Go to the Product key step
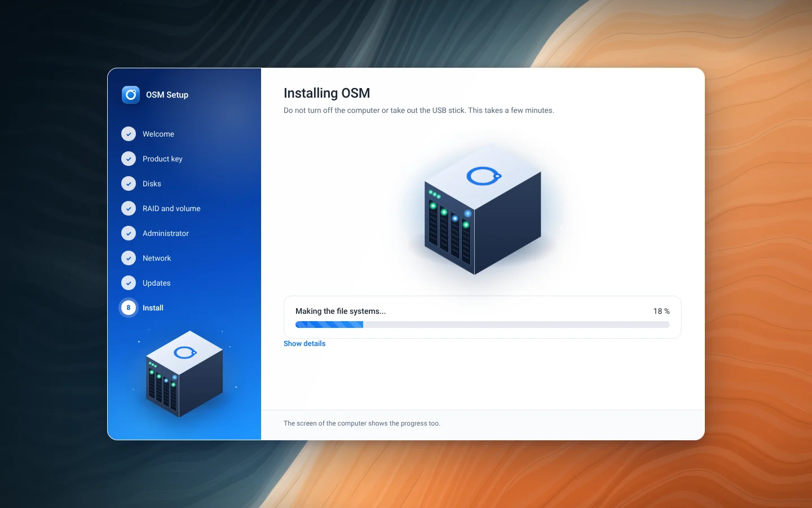This screenshot has width=812, height=508. pyautogui.click(x=162, y=159)
